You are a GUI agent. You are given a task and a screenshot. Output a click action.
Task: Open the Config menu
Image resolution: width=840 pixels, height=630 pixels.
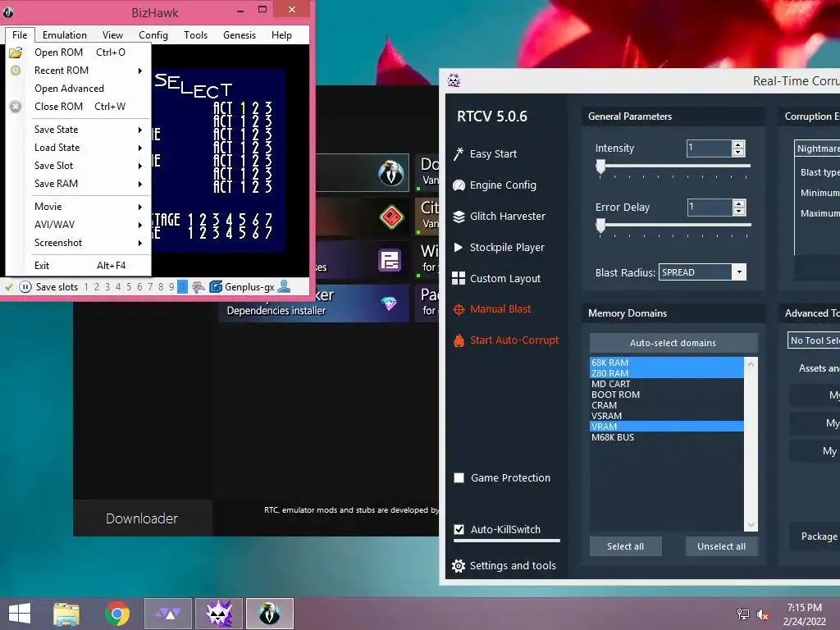(153, 35)
